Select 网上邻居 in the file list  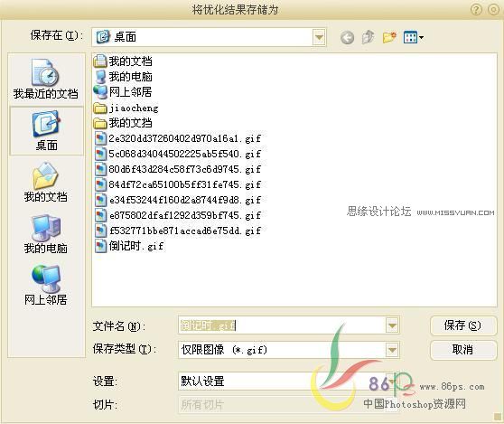[123, 92]
